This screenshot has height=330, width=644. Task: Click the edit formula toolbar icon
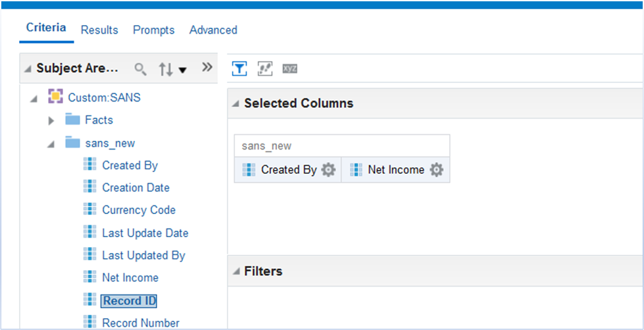click(265, 68)
